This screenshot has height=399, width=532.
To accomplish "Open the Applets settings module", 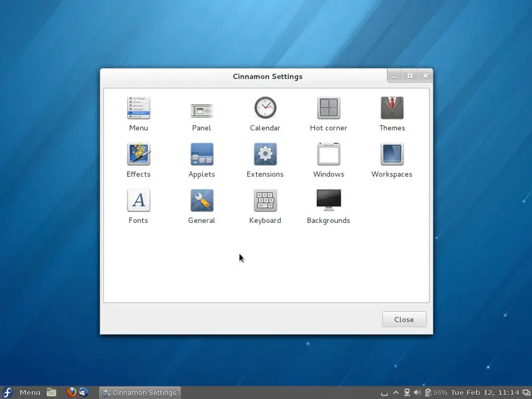I will point(201,160).
